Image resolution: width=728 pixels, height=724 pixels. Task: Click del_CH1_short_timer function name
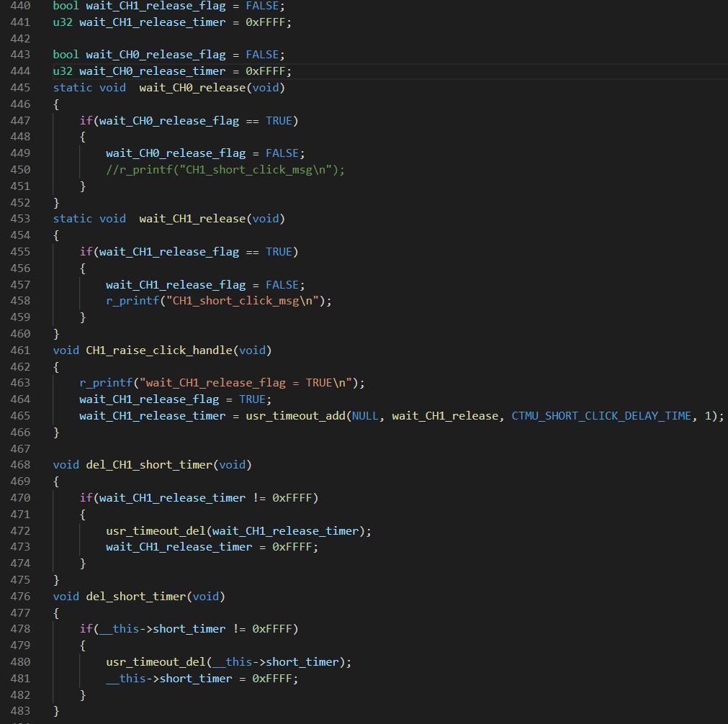coord(149,465)
